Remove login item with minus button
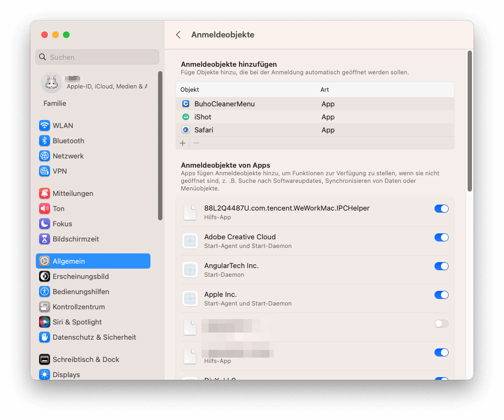The image size is (504, 420). [197, 143]
